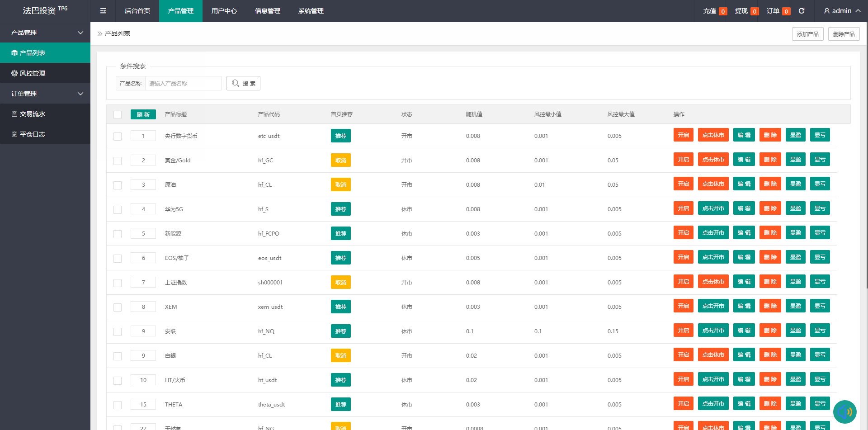Open 风控管理 gear icon in sidebar

[14, 73]
